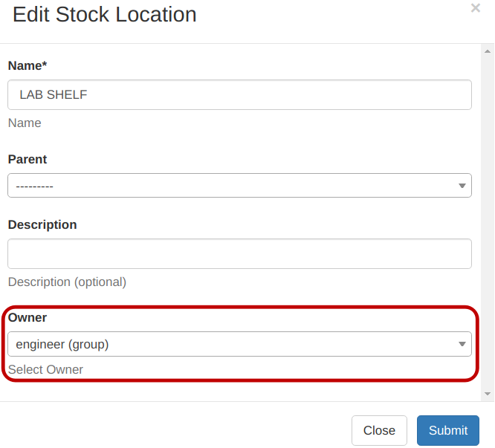Viewport: 495px width, 448px height.
Task: Click the Parent dropdown arrow
Action: pyautogui.click(x=462, y=186)
